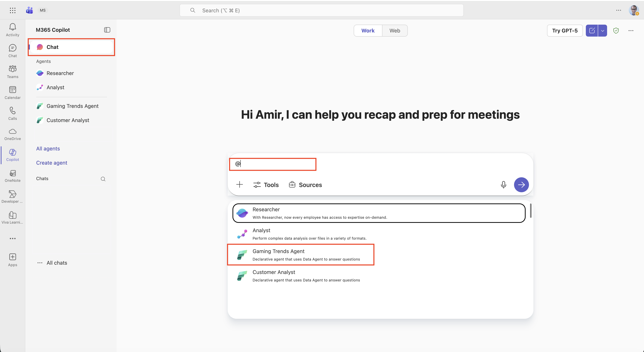Image resolution: width=644 pixels, height=352 pixels.
Task: Click the agent suggestion list scrollbar
Action: (530, 211)
